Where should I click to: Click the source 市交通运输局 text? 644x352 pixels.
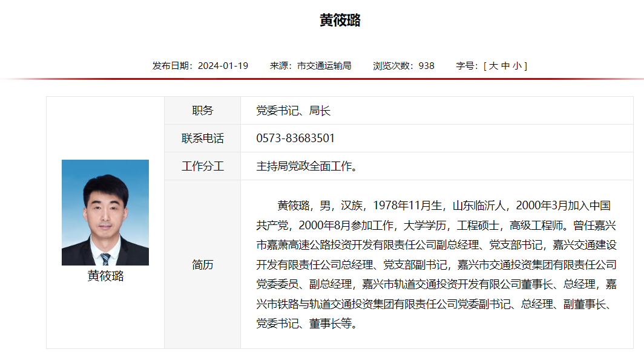coord(324,66)
